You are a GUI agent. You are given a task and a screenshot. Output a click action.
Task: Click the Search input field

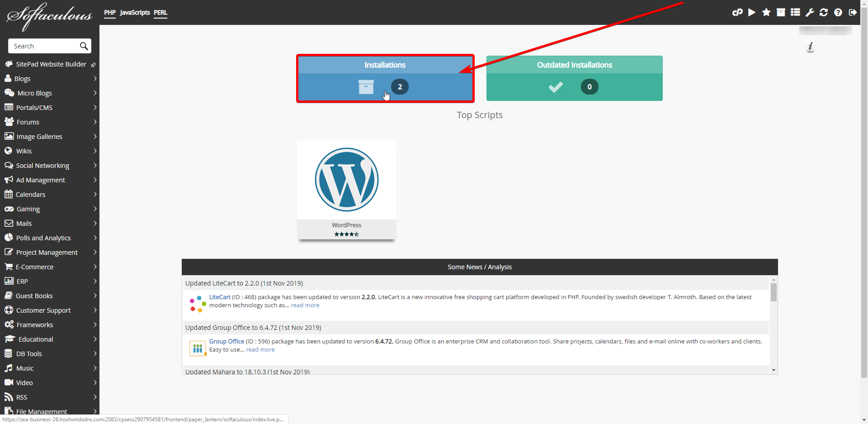click(x=44, y=46)
